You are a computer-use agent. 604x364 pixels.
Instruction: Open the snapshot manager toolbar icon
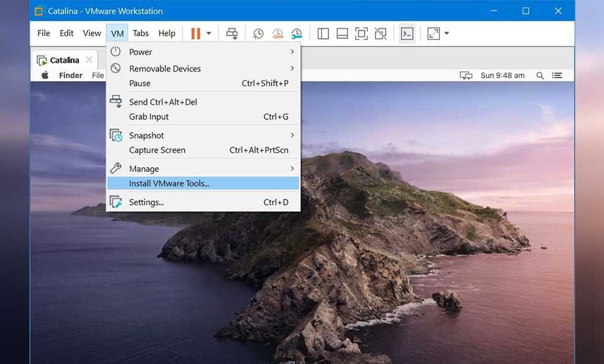click(x=296, y=34)
